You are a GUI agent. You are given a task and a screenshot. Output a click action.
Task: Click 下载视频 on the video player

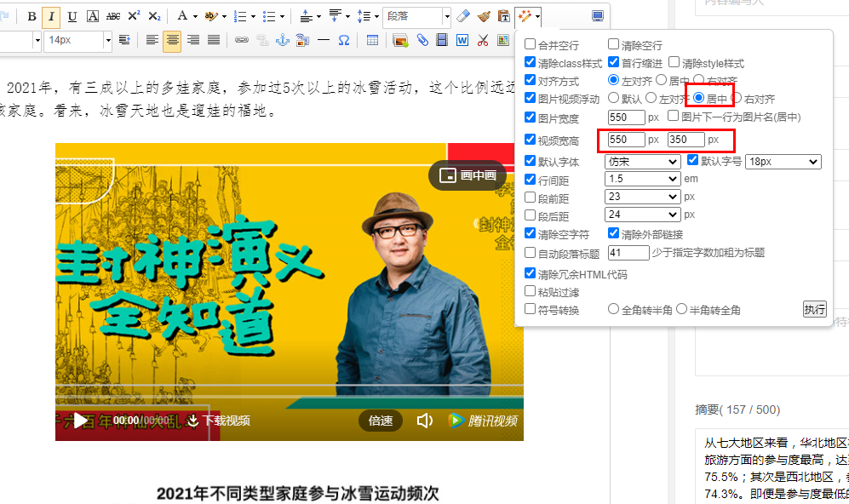(219, 421)
